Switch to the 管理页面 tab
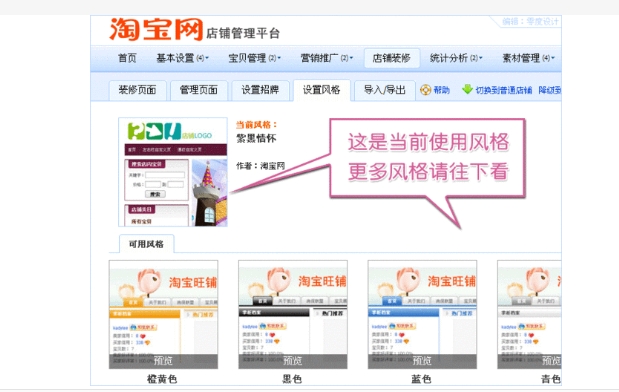Screen dimensions: 619x392 [199, 90]
